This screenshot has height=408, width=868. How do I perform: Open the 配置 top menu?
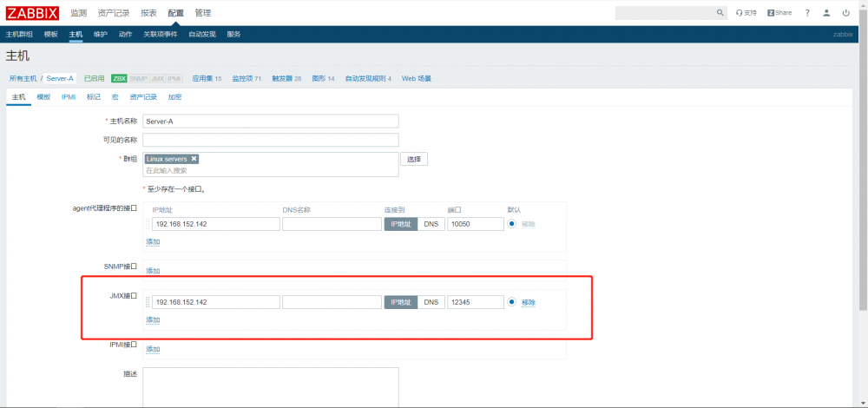pyautogui.click(x=175, y=13)
